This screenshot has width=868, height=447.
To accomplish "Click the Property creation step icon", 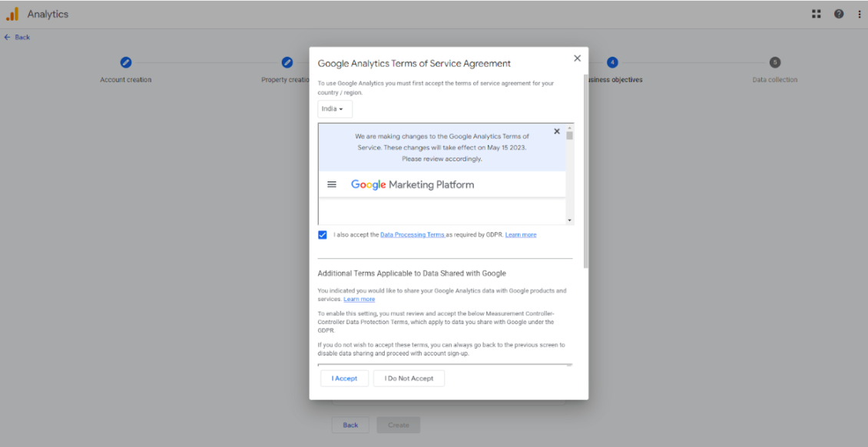I will 287,62.
